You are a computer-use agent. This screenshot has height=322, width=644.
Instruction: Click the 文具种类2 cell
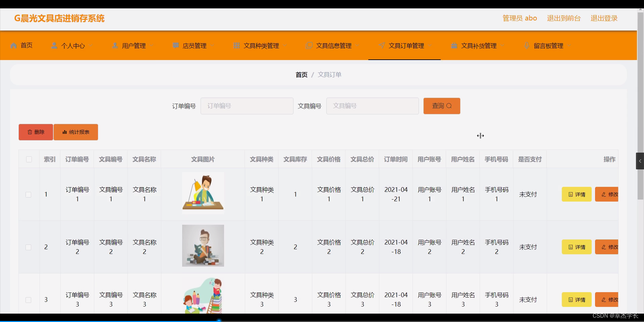pyautogui.click(x=262, y=247)
